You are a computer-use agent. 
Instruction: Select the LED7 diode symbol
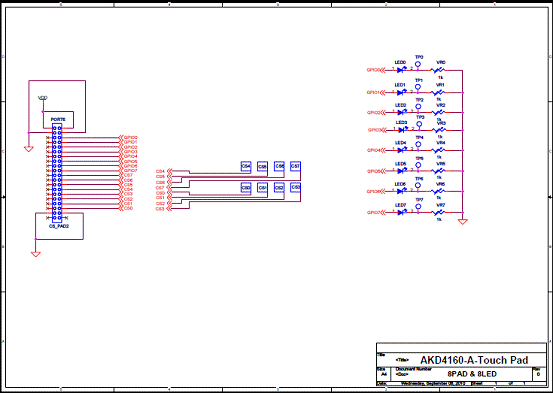pyautogui.click(x=401, y=212)
